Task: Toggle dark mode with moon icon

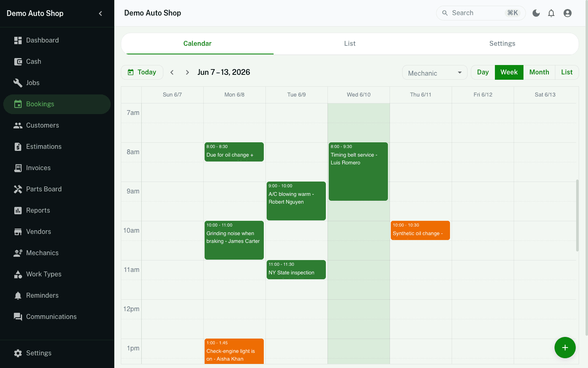Action: (536, 13)
